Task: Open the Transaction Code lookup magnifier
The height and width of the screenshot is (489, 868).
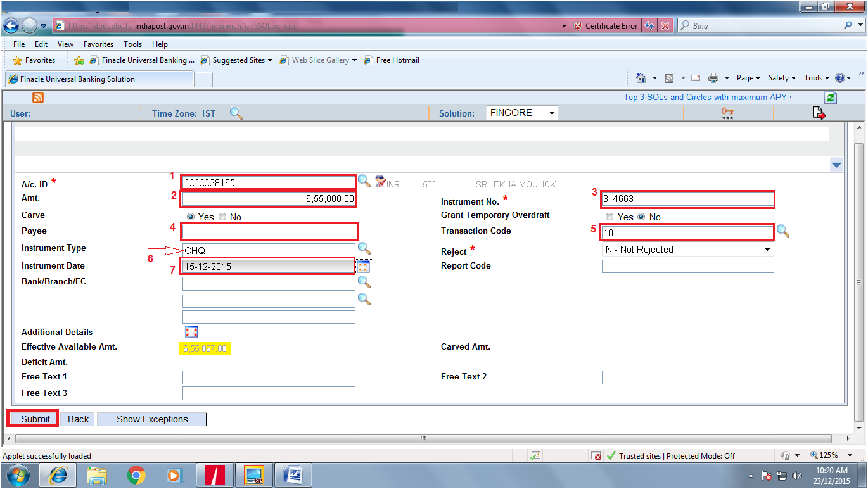Action: point(784,232)
